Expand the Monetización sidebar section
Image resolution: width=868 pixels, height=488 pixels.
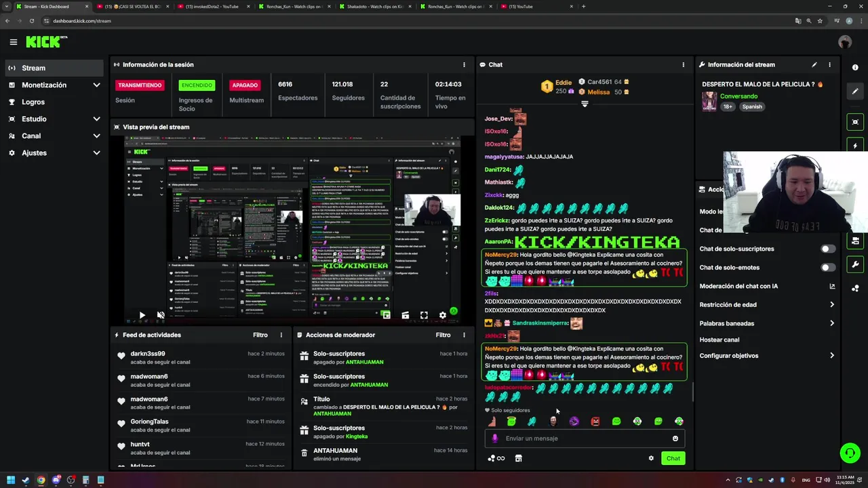pos(96,85)
